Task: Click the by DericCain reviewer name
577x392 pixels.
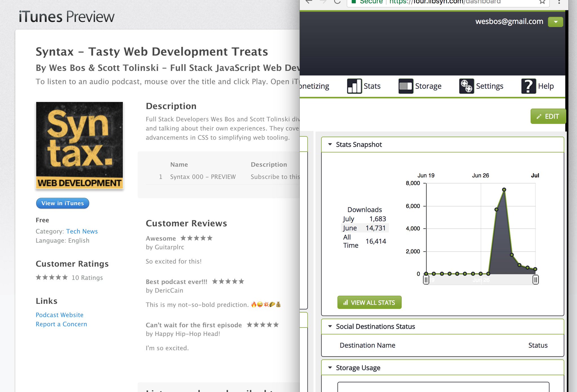Action: coord(165,291)
